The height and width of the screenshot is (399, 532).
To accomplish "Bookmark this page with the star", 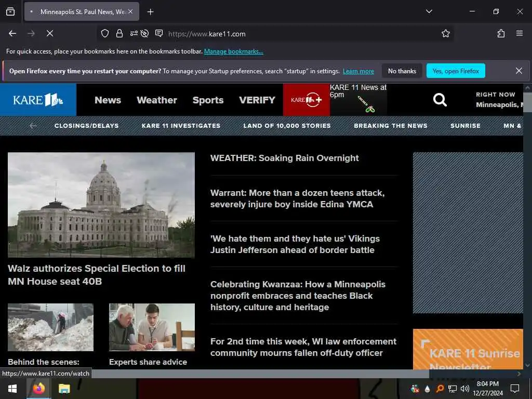I will [x=445, y=33].
